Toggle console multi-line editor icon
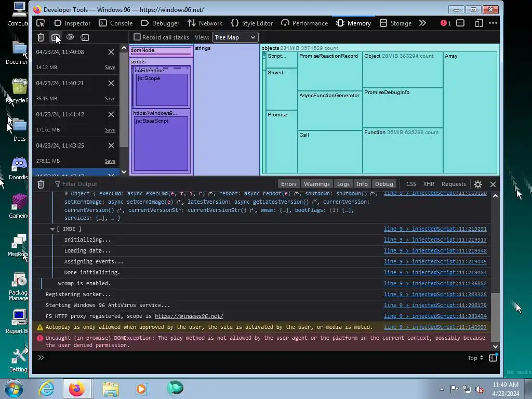The width and height of the screenshot is (532, 399). coord(493,357)
